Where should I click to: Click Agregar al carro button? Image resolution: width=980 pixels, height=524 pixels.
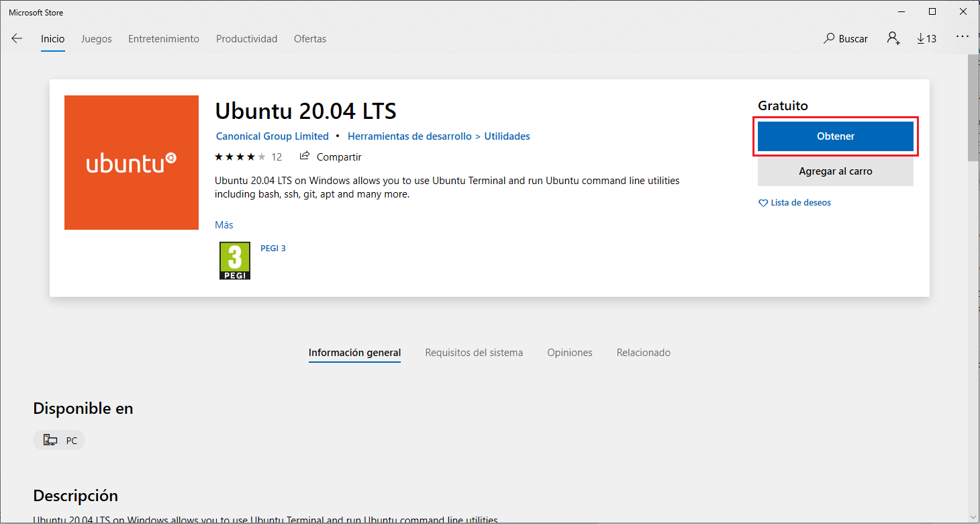pyautogui.click(x=835, y=171)
